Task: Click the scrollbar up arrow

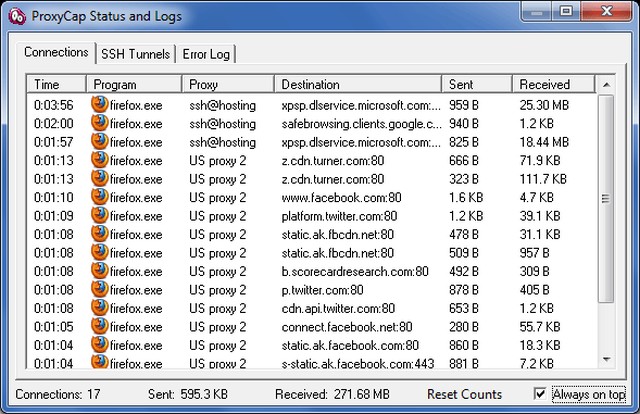Action: point(606,85)
